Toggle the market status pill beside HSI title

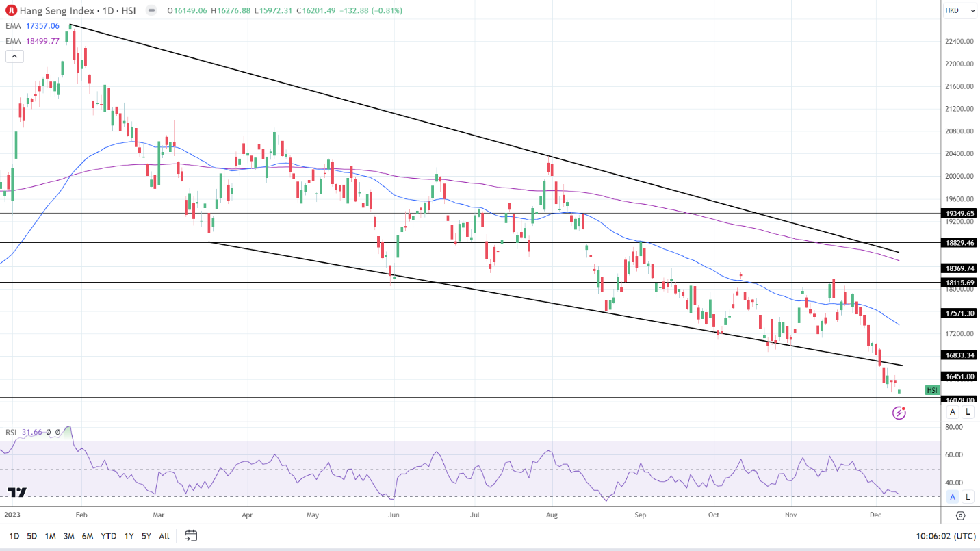[x=151, y=11]
